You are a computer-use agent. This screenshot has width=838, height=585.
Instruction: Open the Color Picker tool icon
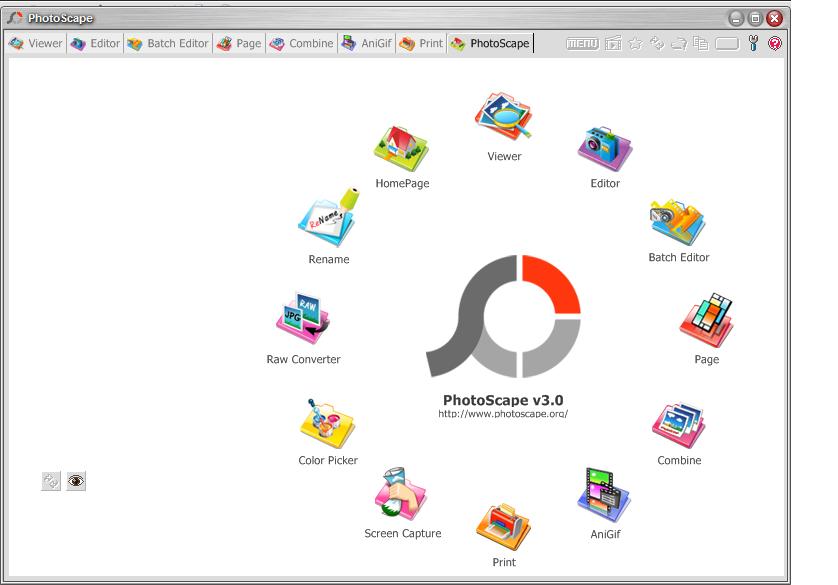click(x=327, y=424)
